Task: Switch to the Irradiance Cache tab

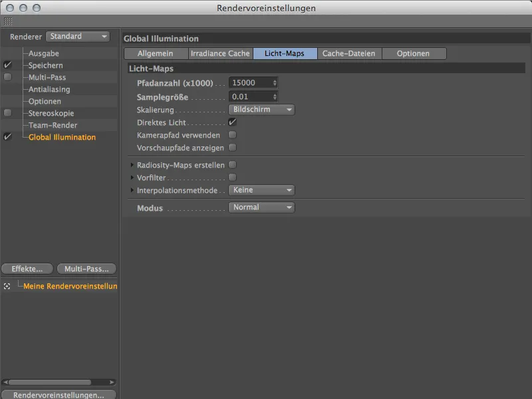Action: coord(220,54)
